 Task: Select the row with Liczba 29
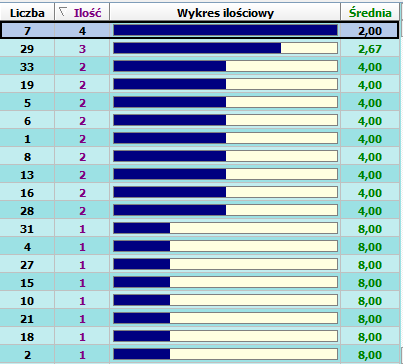pyautogui.click(x=200, y=49)
